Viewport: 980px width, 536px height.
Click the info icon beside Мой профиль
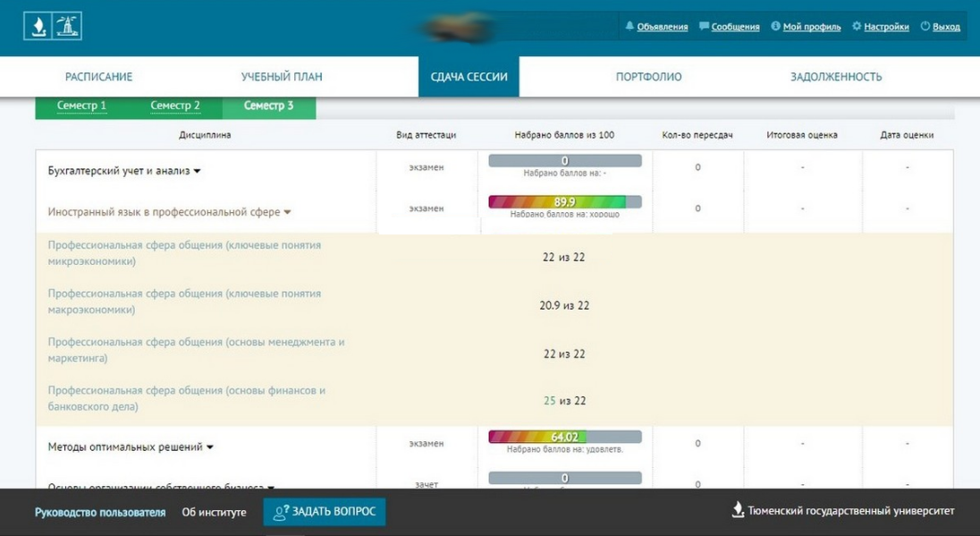click(x=775, y=27)
